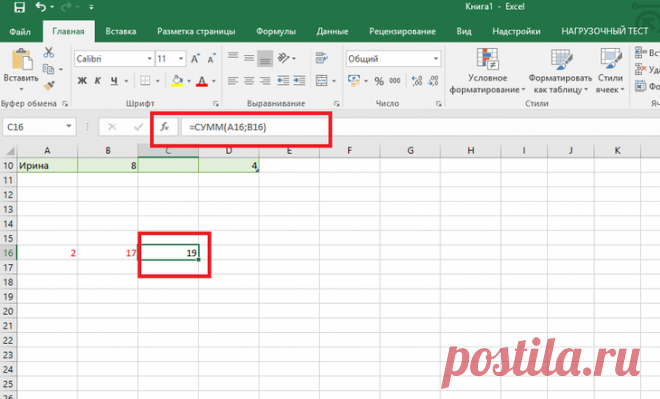660x399 pixels.
Task: Switch to the Вставка tab
Action: (121, 32)
